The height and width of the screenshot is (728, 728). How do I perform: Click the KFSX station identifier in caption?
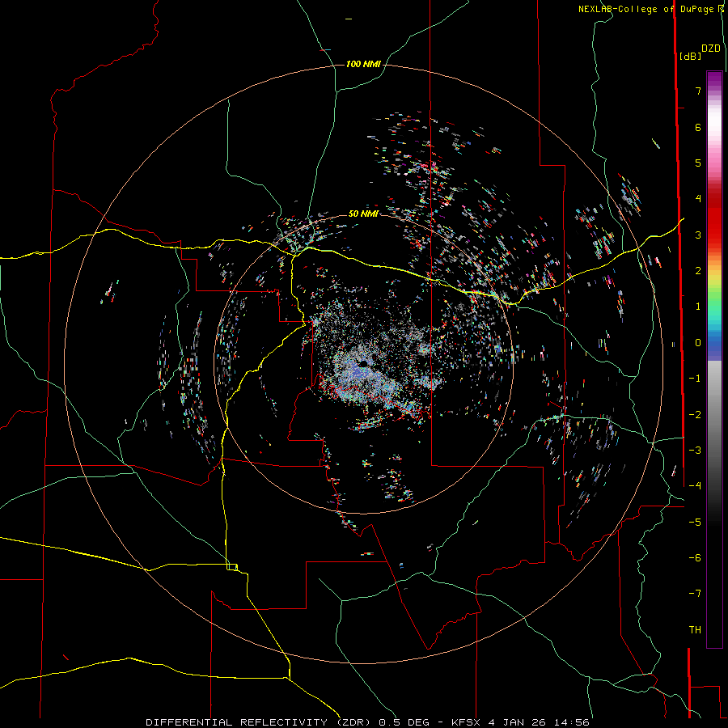pyautogui.click(x=466, y=722)
